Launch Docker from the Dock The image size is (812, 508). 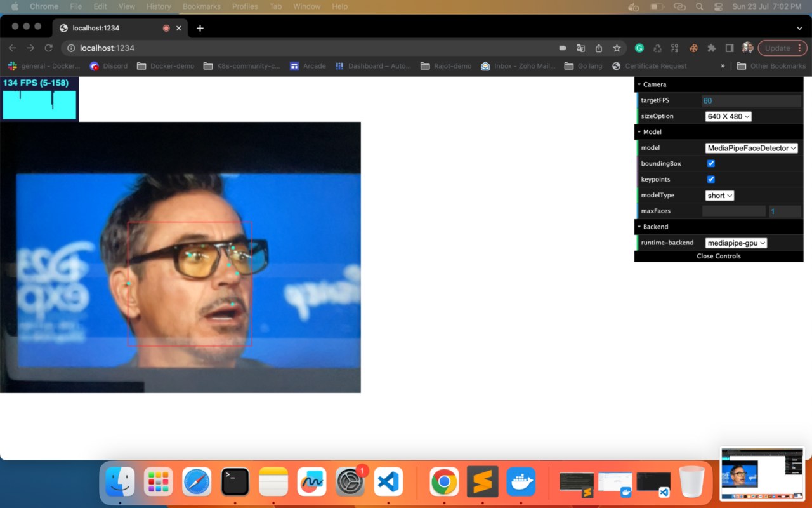point(521,481)
